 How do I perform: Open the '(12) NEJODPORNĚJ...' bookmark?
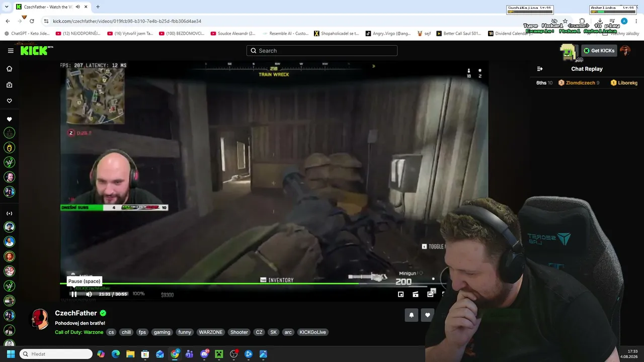click(x=78, y=34)
